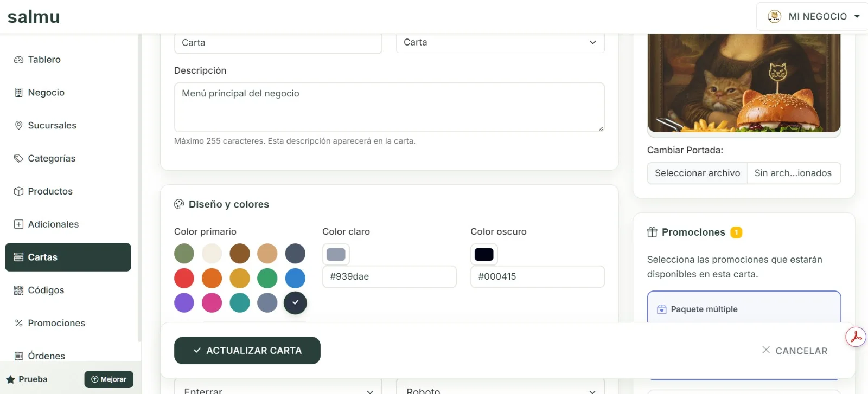This screenshot has width=868, height=394.
Task: Go to Promociones in sidebar
Action: click(x=56, y=323)
